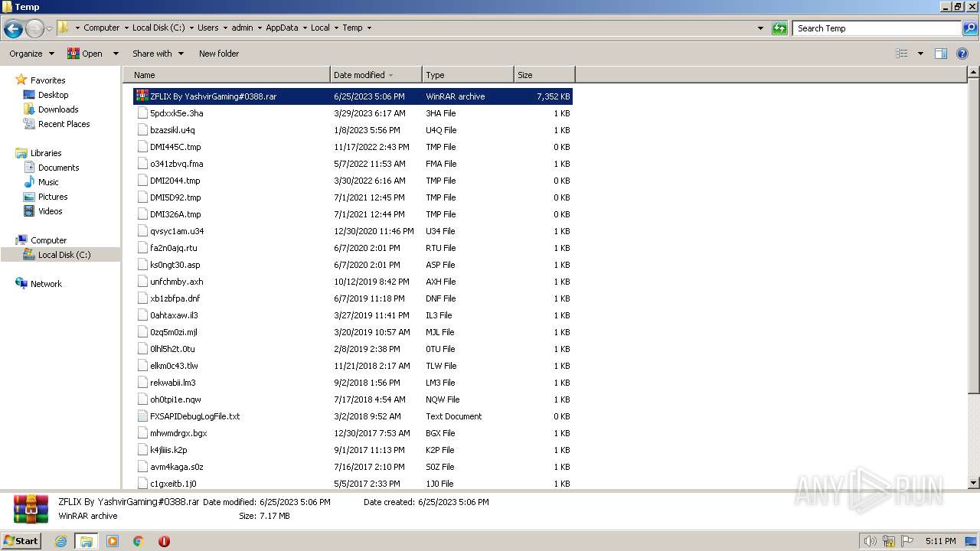Expand Date modified column filter arrow

[x=390, y=75]
